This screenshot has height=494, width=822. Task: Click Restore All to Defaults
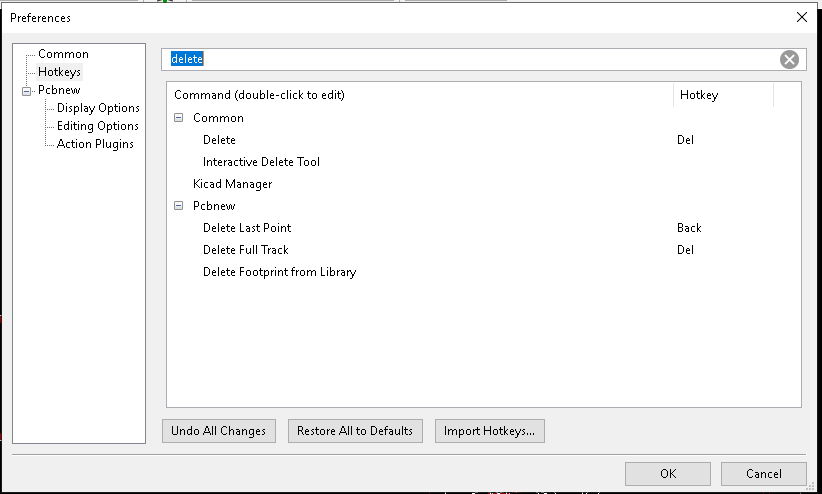(355, 431)
